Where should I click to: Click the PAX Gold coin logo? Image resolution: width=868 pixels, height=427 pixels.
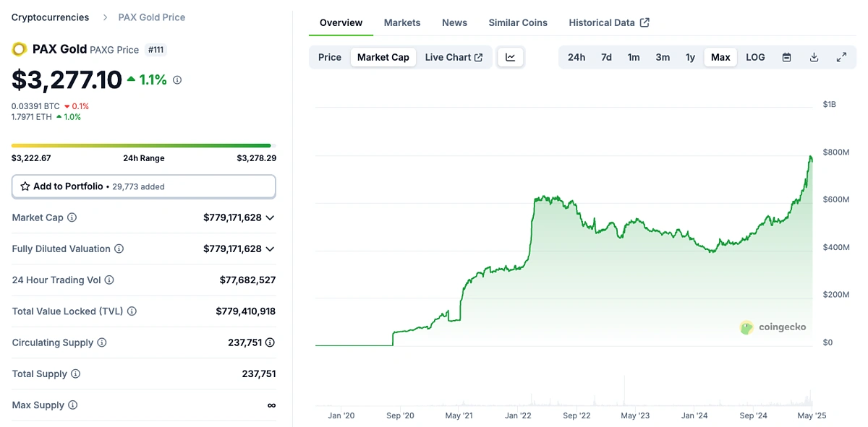(x=20, y=49)
